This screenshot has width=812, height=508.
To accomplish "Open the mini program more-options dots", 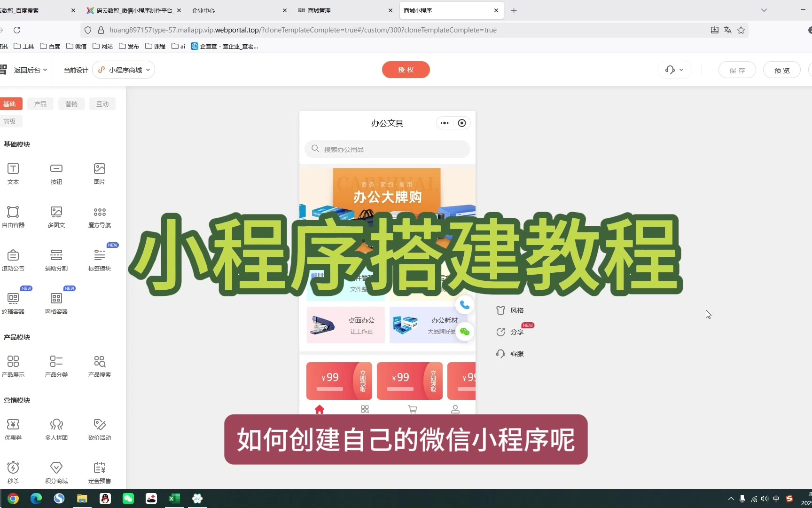I will pos(445,123).
